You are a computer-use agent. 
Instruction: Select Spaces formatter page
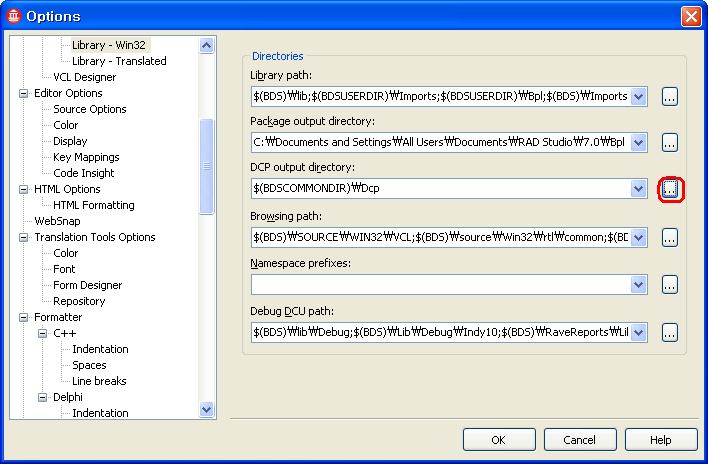click(89, 365)
